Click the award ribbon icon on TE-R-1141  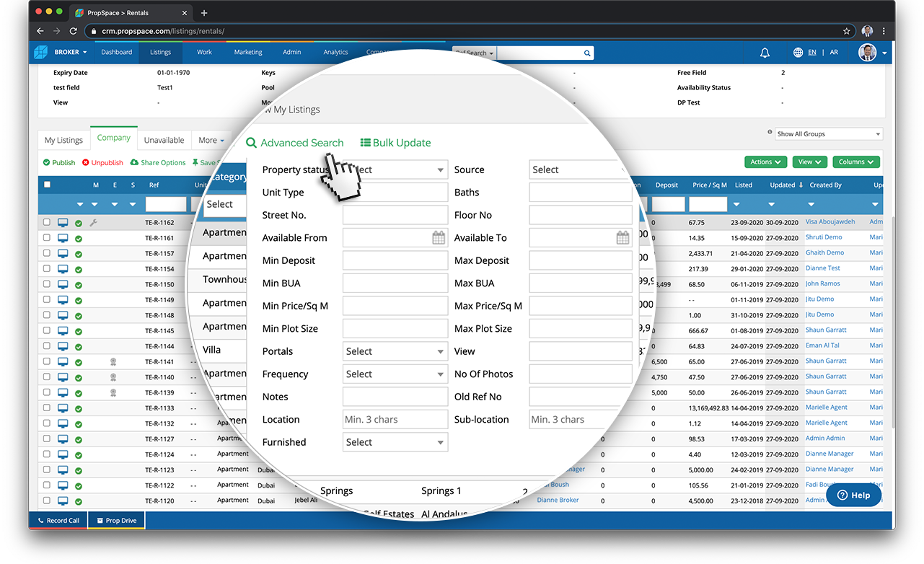click(x=113, y=362)
